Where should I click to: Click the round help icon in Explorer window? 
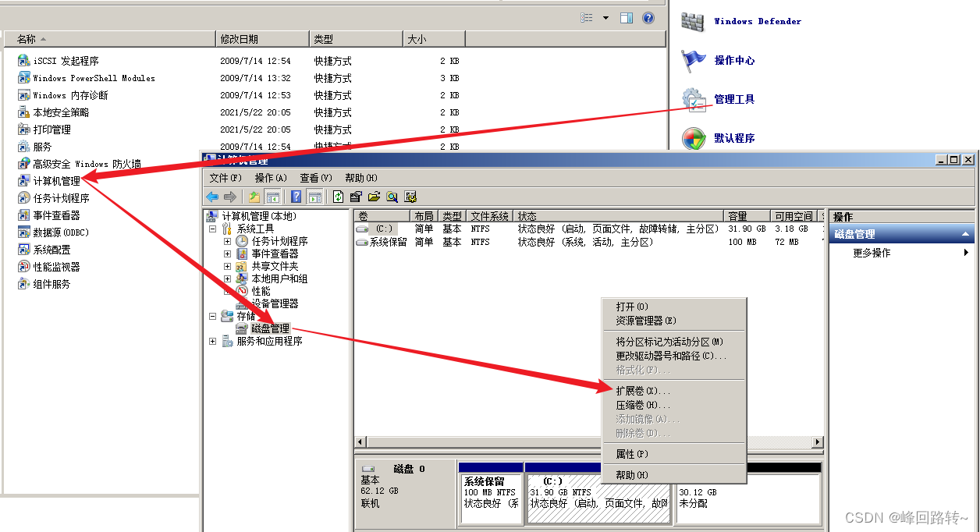click(648, 17)
